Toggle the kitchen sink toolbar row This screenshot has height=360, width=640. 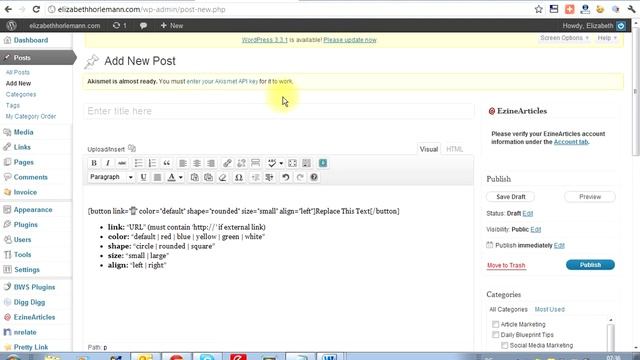307,163
